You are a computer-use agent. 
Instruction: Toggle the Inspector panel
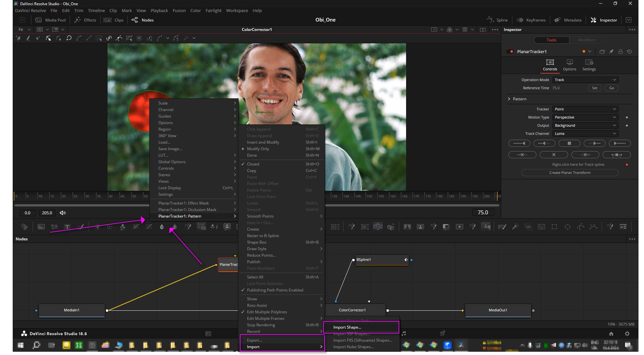(x=604, y=20)
